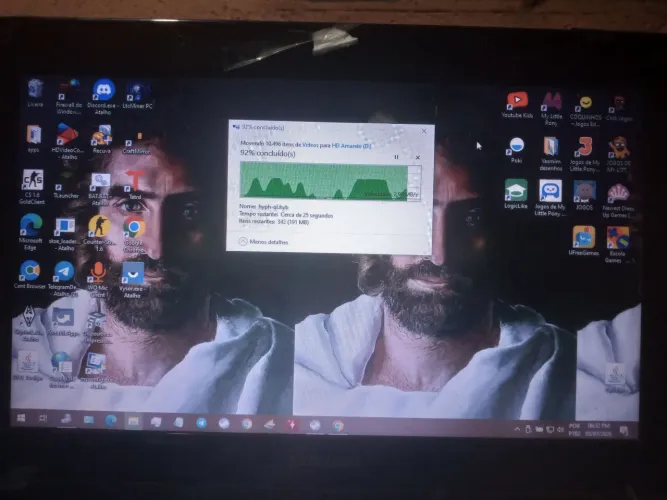This screenshot has height=500, width=667.
Task: Show hidden system tray icons
Action: pyautogui.click(x=517, y=429)
